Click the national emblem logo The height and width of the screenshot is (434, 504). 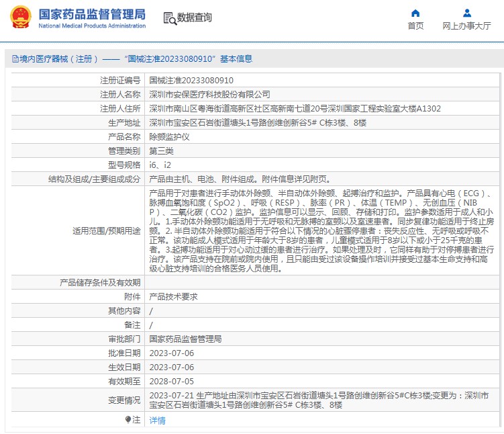point(21,17)
